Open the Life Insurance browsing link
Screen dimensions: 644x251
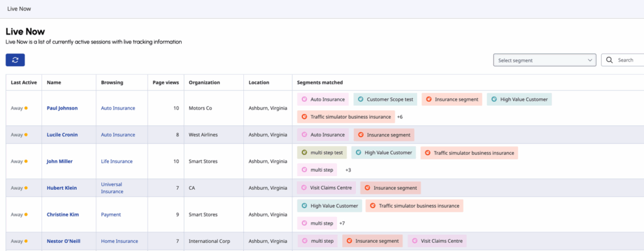click(x=116, y=162)
